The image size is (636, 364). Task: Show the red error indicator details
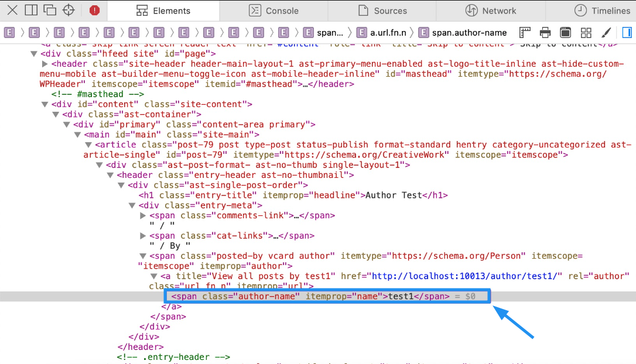[94, 10]
